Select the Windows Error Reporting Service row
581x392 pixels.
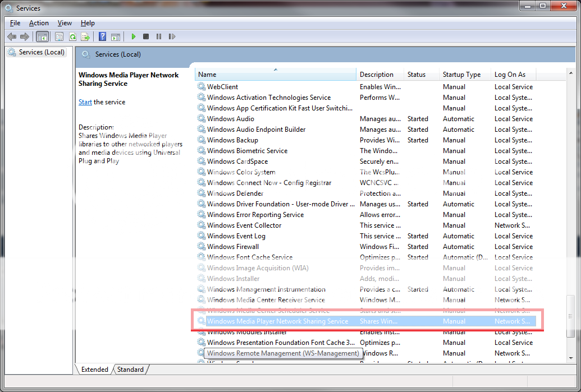pyautogui.click(x=365, y=215)
